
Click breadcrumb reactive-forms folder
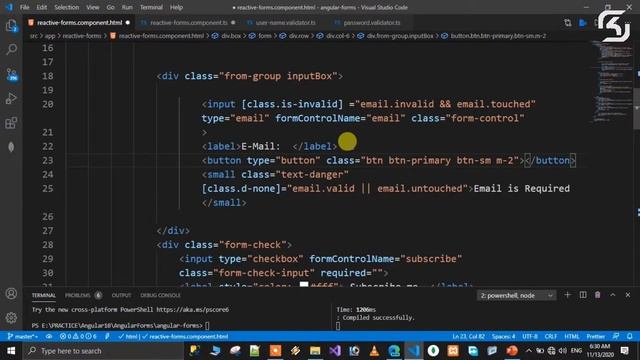[x=82, y=36]
